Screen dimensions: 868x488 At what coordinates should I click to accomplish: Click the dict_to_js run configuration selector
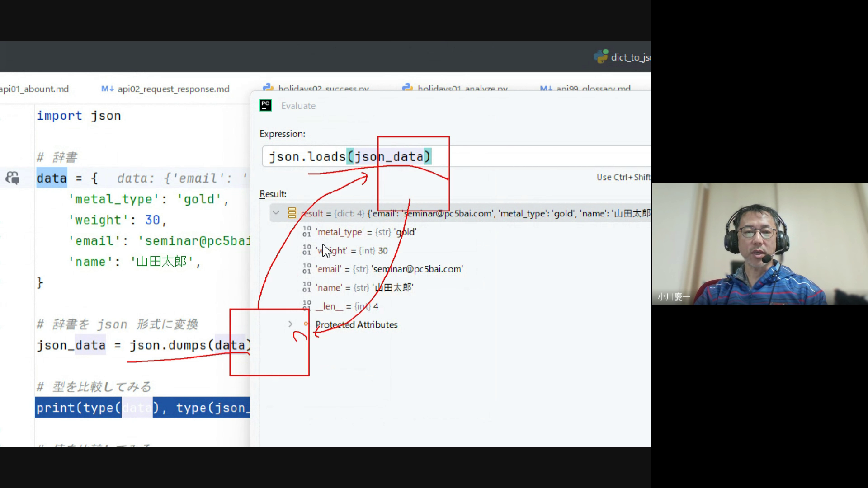[630, 57]
